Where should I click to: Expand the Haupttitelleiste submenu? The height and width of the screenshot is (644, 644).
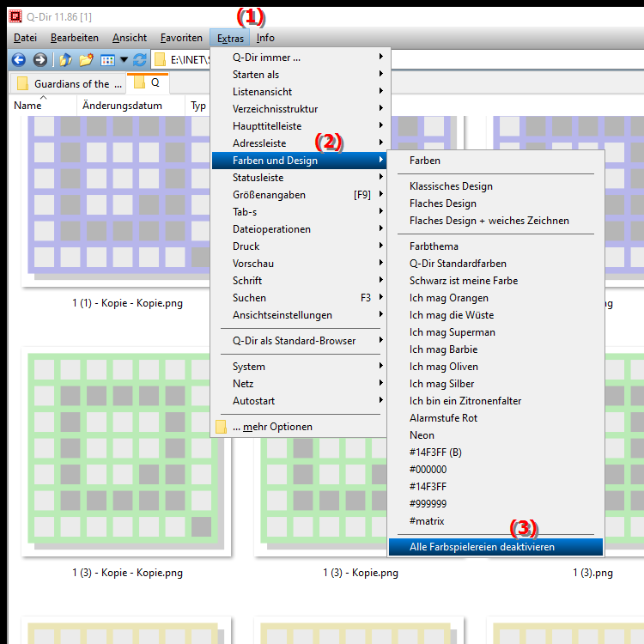tap(299, 126)
